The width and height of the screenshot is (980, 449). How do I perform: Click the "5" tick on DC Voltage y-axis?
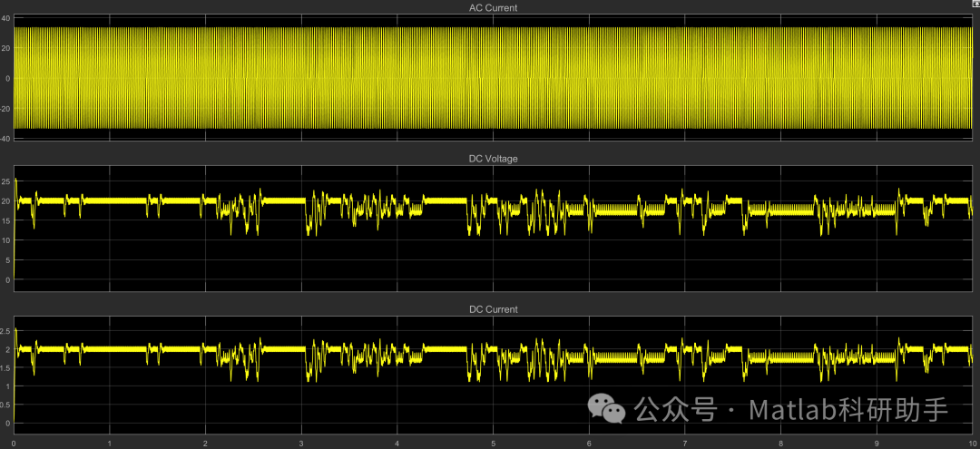pos(7,259)
